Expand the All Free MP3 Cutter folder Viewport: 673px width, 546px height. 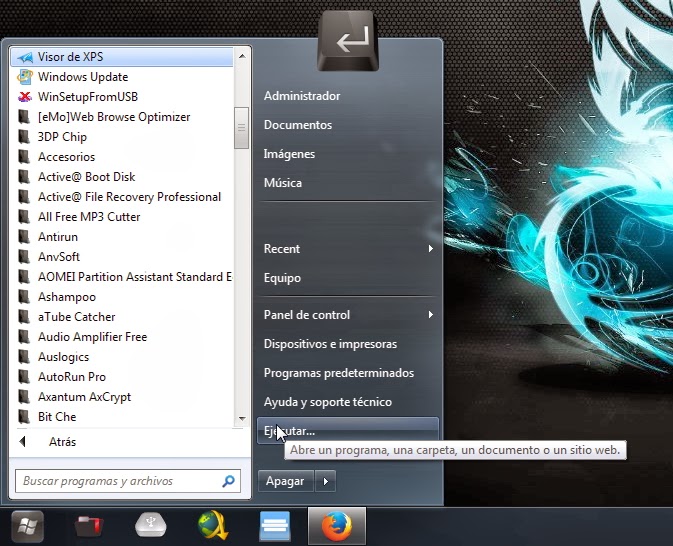coord(122,217)
